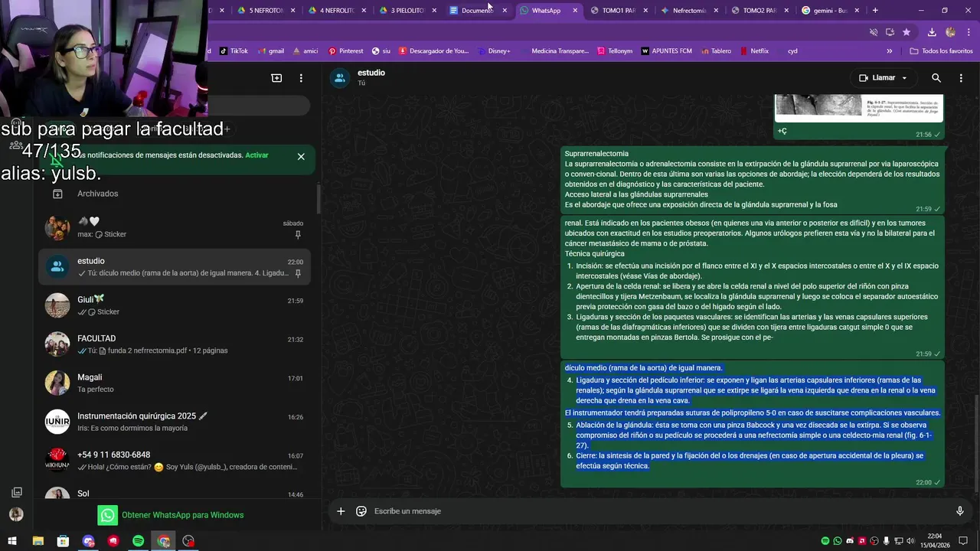Viewport: 980px width, 551px height.
Task: Focus the Escribe un mensaje field
Action: pyautogui.click(x=658, y=511)
